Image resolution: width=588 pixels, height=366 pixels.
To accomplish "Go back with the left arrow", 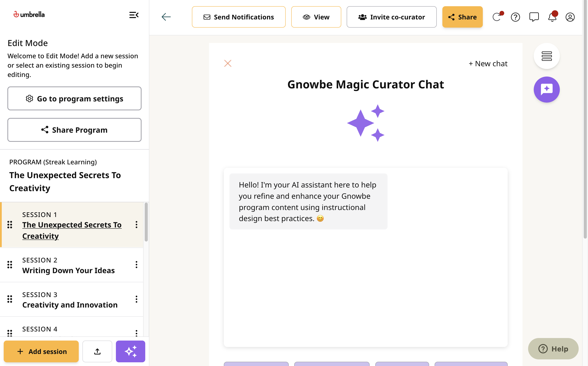I will pyautogui.click(x=166, y=17).
